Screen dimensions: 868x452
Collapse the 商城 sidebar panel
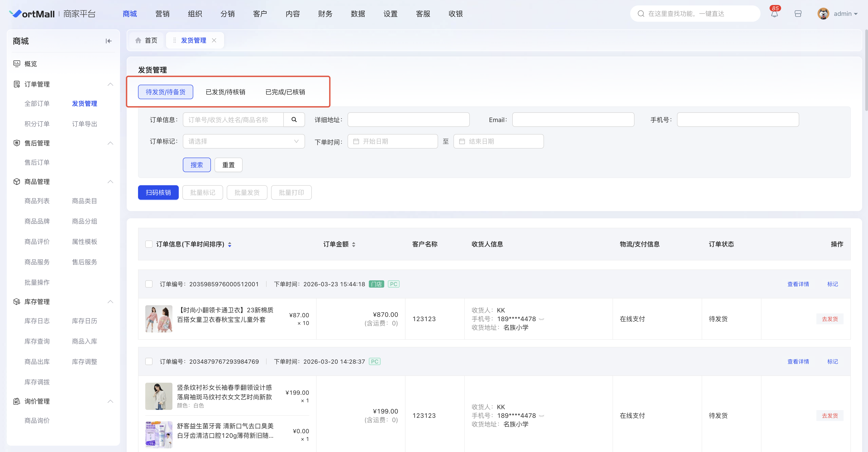click(109, 41)
